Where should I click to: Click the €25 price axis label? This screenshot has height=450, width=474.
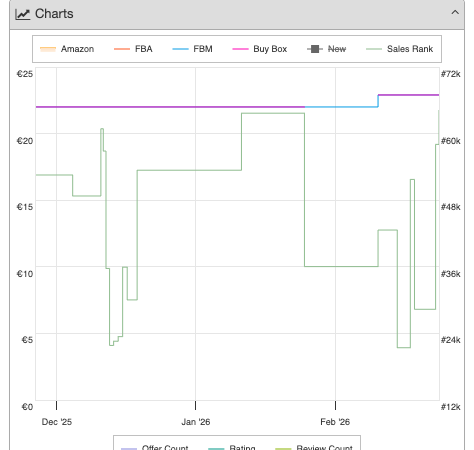pyautogui.click(x=25, y=74)
